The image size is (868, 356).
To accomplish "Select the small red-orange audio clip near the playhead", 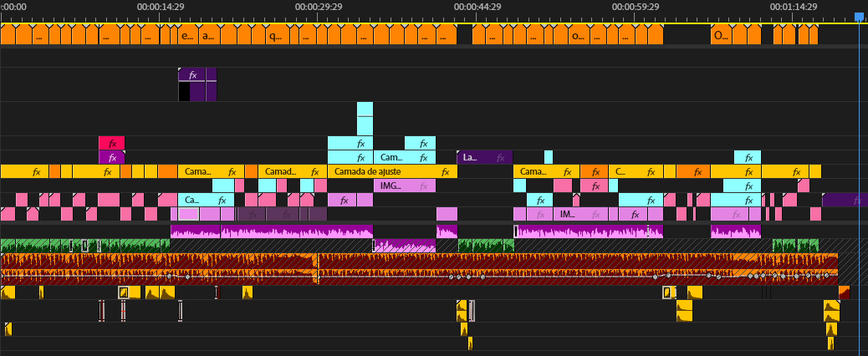I will coord(845,292).
